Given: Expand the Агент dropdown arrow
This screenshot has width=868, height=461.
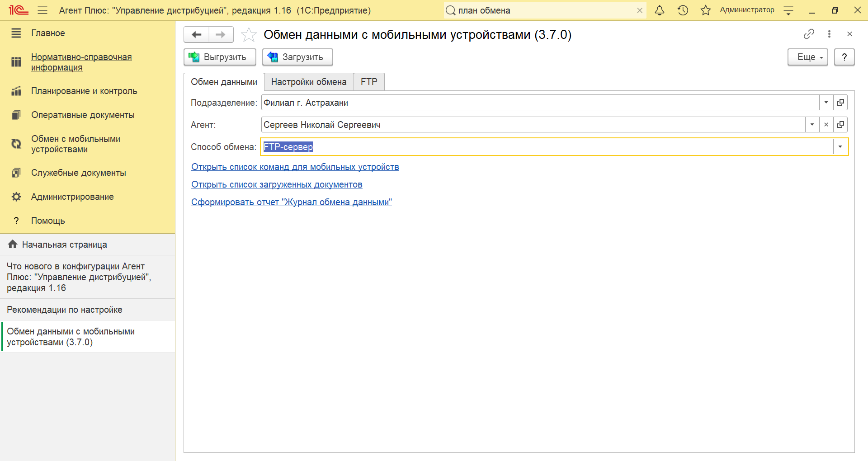Looking at the screenshot, I should (812, 125).
